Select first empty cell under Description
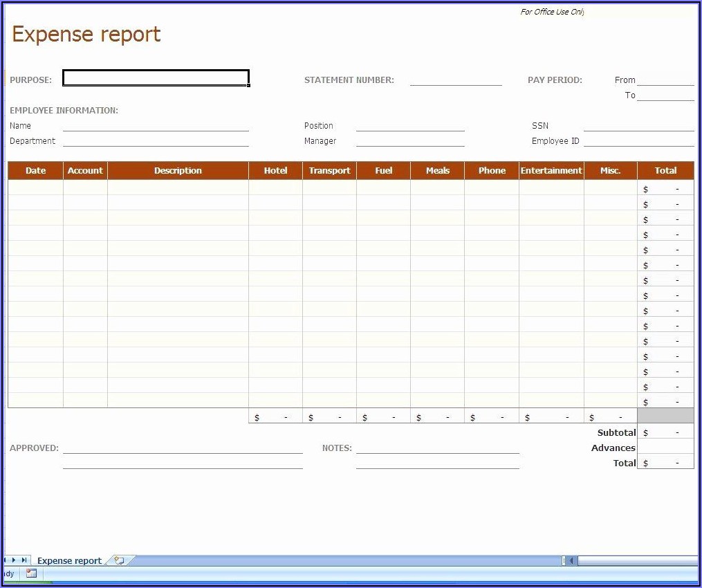702x588 pixels. (178, 188)
